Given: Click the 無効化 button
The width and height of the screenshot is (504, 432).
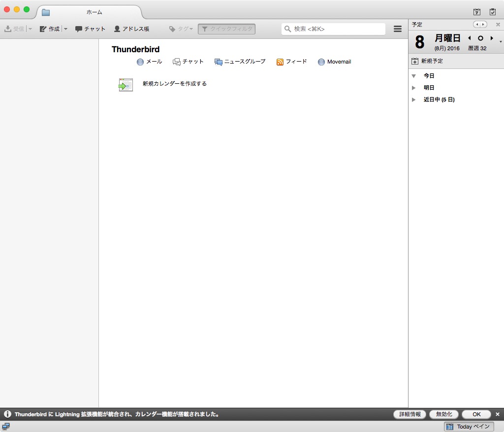Looking at the screenshot, I should [444, 414].
